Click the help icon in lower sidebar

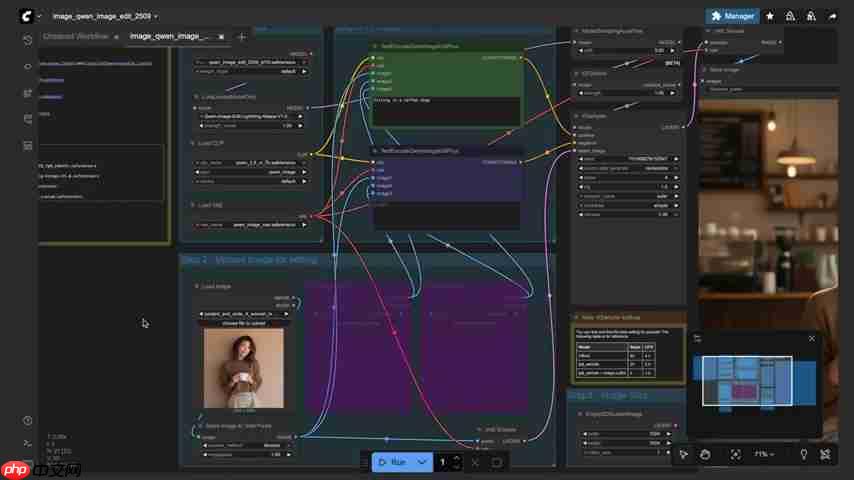(x=28, y=421)
